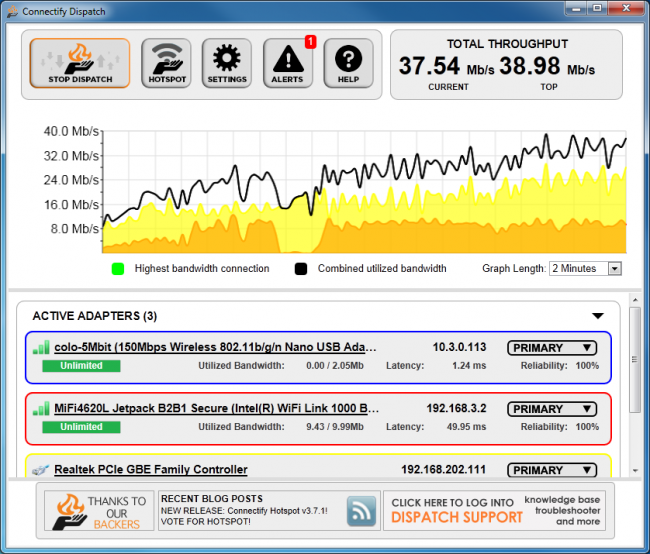Image resolution: width=650 pixels, height=554 pixels.
Task: Open the Hotspot tool
Action: pos(166,63)
